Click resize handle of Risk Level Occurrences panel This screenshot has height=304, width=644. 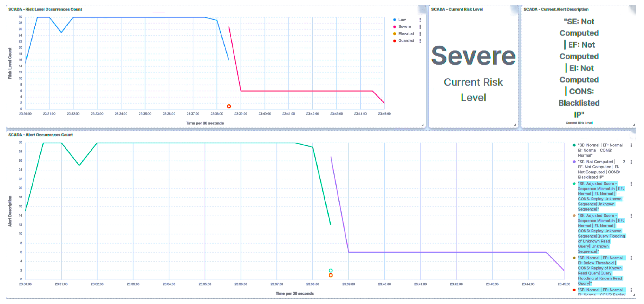[423, 124]
